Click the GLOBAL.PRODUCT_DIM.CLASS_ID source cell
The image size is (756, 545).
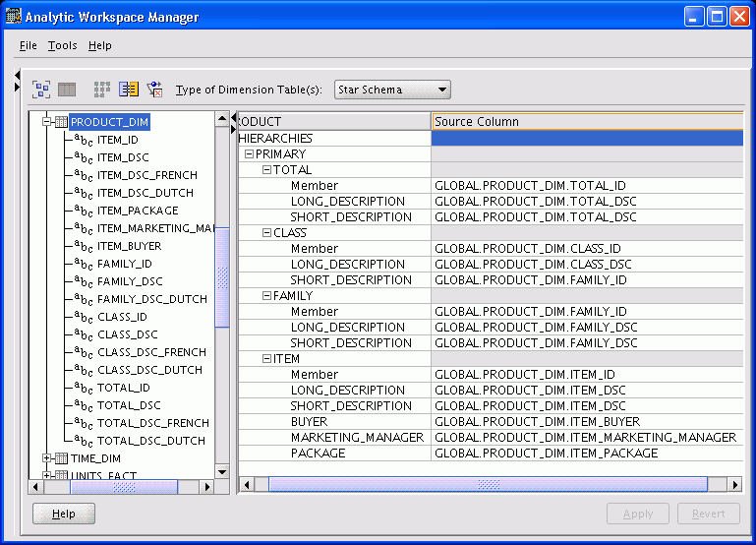point(587,248)
